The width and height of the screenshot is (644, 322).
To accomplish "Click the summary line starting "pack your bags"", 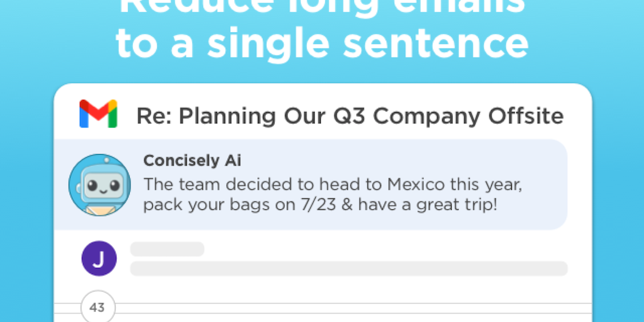I will (x=320, y=205).
